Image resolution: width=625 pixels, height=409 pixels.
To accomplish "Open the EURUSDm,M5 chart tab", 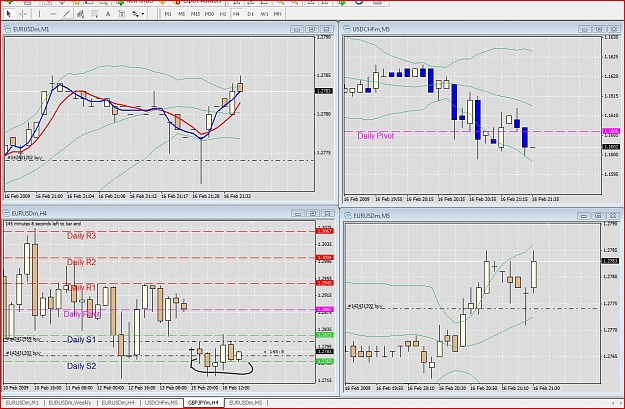I will [x=246, y=403].
